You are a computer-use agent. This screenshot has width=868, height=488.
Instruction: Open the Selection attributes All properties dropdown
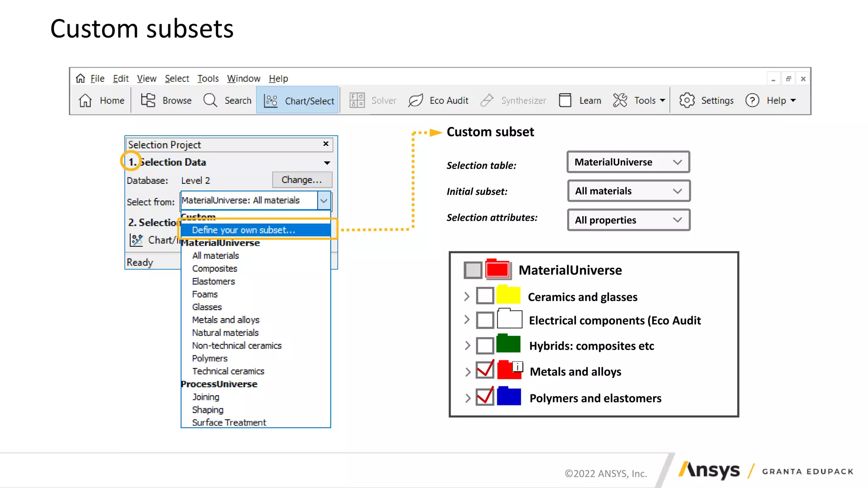[x=629, y=220]
